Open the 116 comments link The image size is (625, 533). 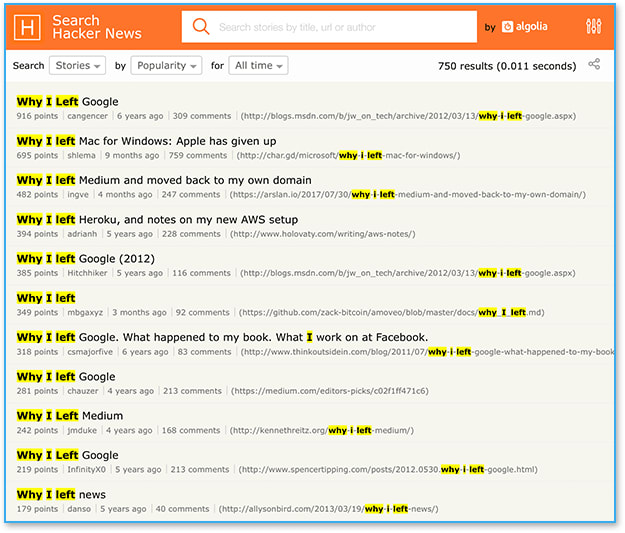(x=201, y=273)
